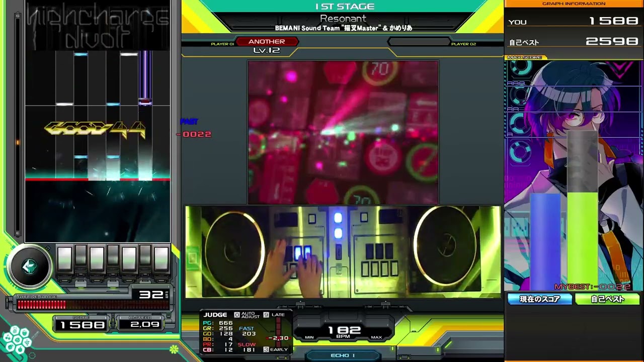This screenshot has width=644, height=362.
Task: Click the blue current score graph bar
Action: click(545, 243)
